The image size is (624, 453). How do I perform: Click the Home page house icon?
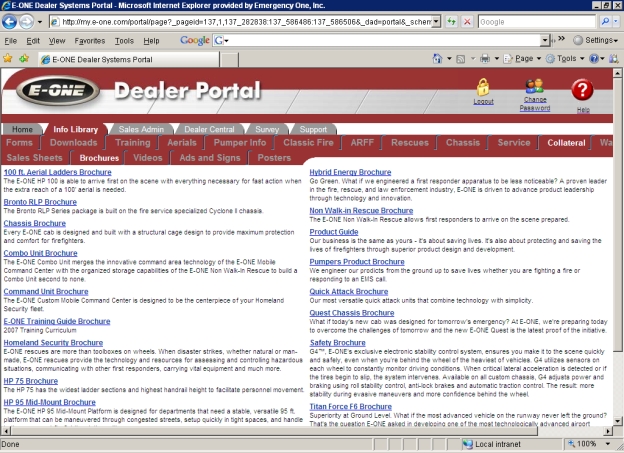[x=437, y=59]
